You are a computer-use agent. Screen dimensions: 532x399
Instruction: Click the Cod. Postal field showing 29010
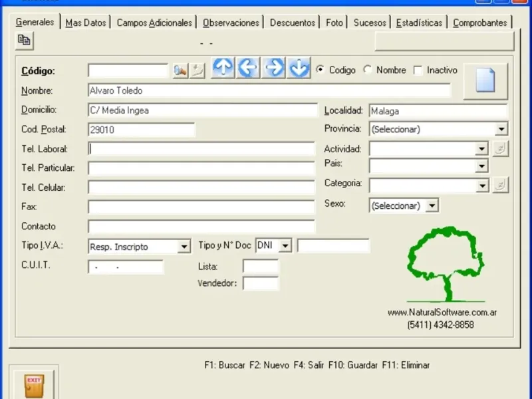pyautogui.click(x=142, y=130)
